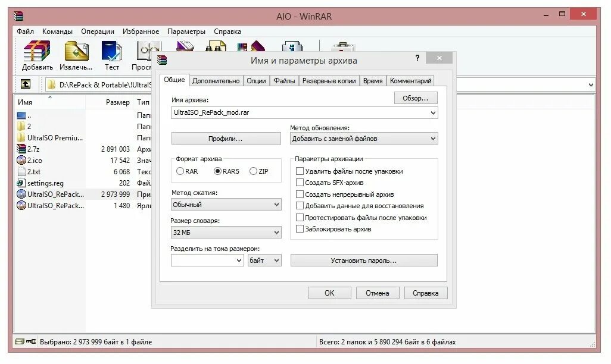The height and width of the screenshot is (364, 611).
Task: Open the Операции menu
Action: [x=98, y=32]
